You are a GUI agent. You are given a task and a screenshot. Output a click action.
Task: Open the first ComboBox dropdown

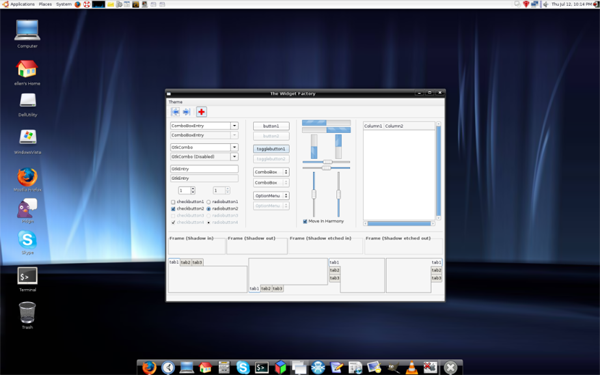coord(271,172)
